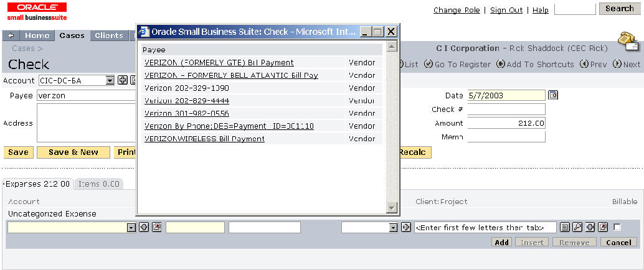The width and height of the screenshot is (644, 270).
Task: Click the Add button in expense row
Action: point(502,243)
